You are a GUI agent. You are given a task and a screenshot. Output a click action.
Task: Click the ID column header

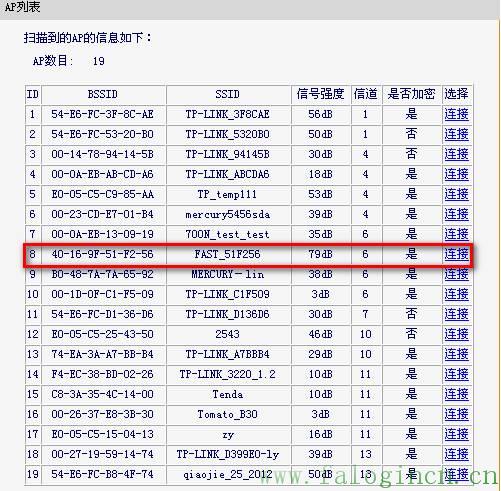[x=33, y=94]
